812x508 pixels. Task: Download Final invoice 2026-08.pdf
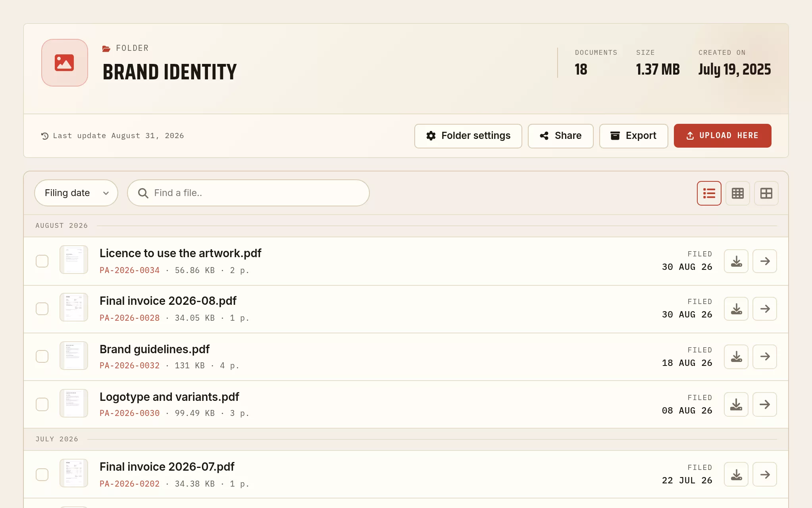736,309
